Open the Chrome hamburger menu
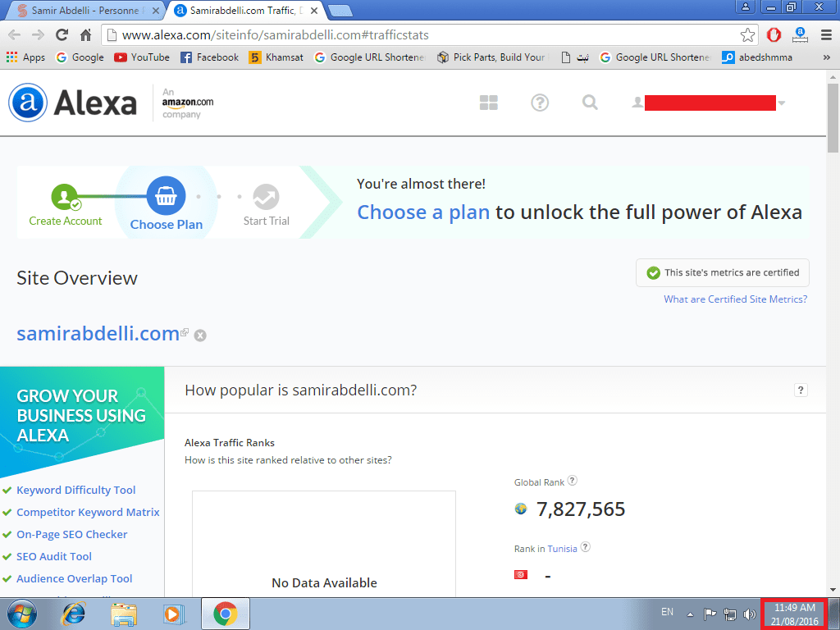 coord(826,35)
